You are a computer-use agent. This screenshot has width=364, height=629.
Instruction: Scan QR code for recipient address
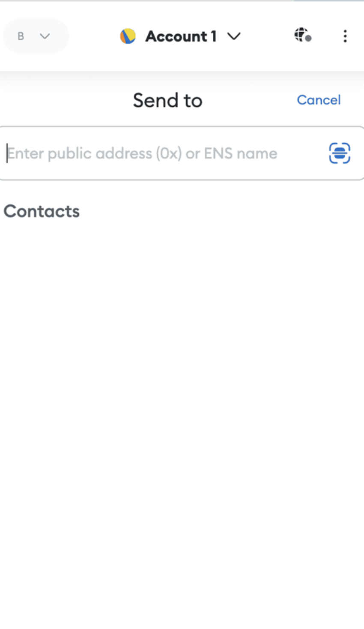(x=340, y=153)
